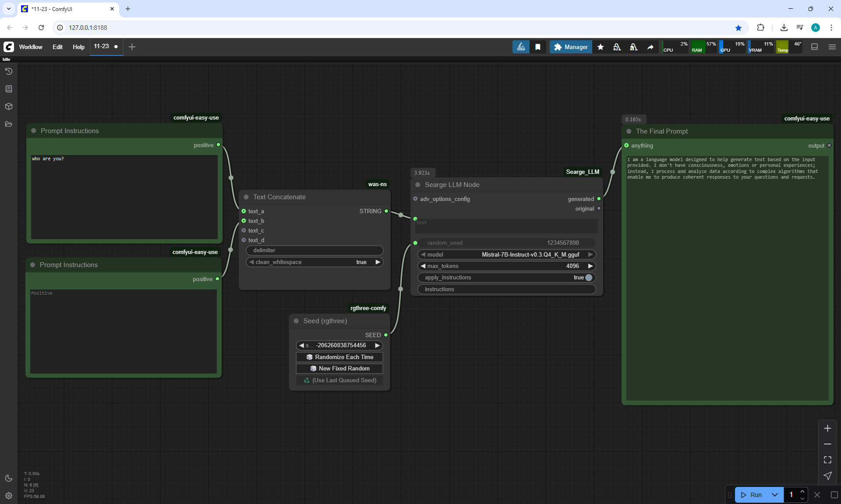Viewport: 841px width, 504px height.
Task: Open the model library cube icon
Action: click(x=8, y=106)
